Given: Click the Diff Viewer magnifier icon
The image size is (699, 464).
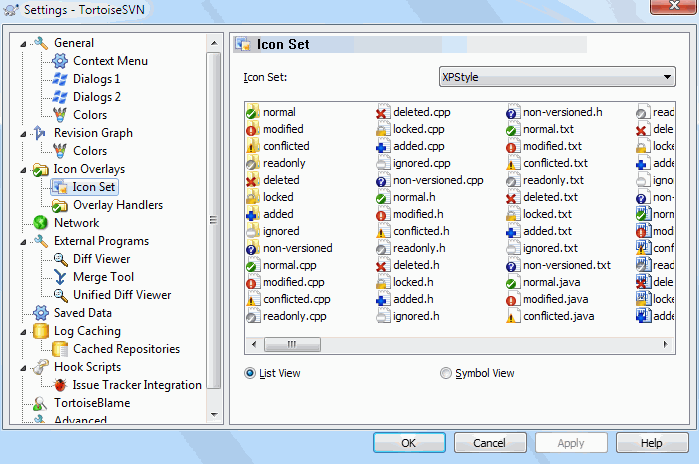Looking at the screenshot, I should click(60, 259).
